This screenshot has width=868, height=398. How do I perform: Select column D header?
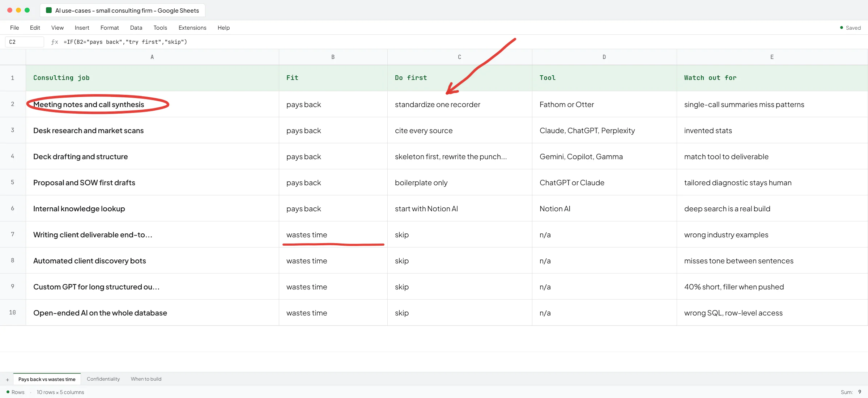[x=604, y=57]
